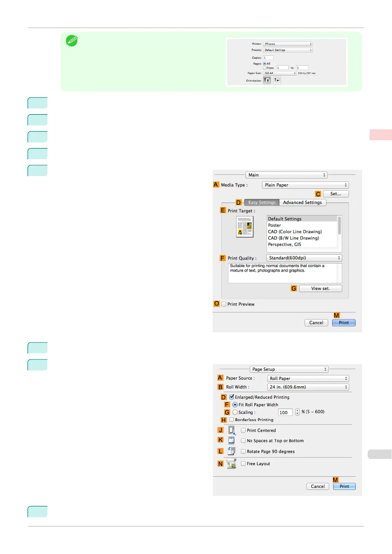Open the Presets dropdown
The image size is (392, 554).
coord(288,50)
